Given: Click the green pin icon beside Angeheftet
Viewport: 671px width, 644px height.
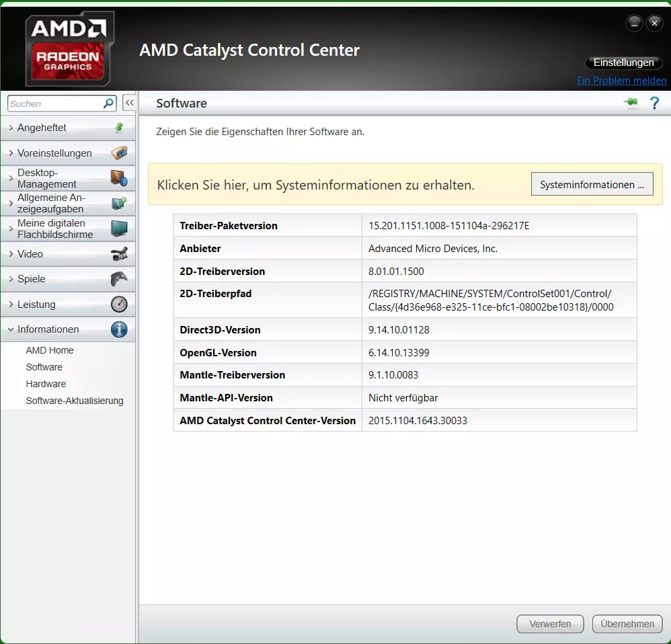Looking at the screenshot, I should [119, 128].
